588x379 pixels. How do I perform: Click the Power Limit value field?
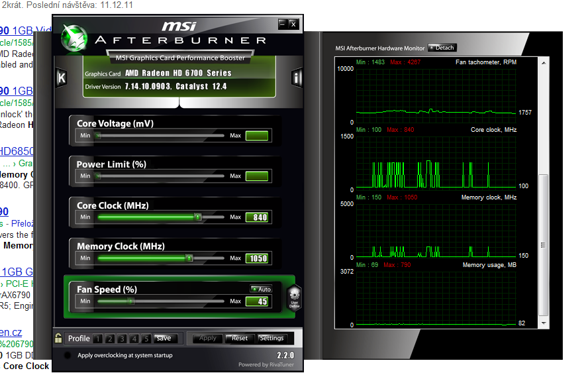pos(257,176)
